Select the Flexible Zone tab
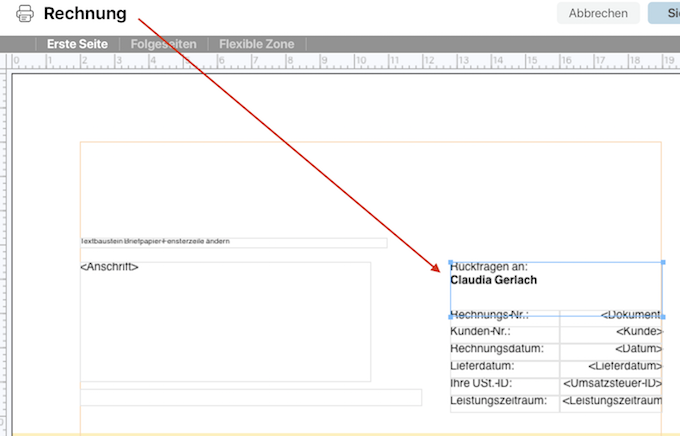This screenshot has width=680, height=436. [x=257, y=44]
